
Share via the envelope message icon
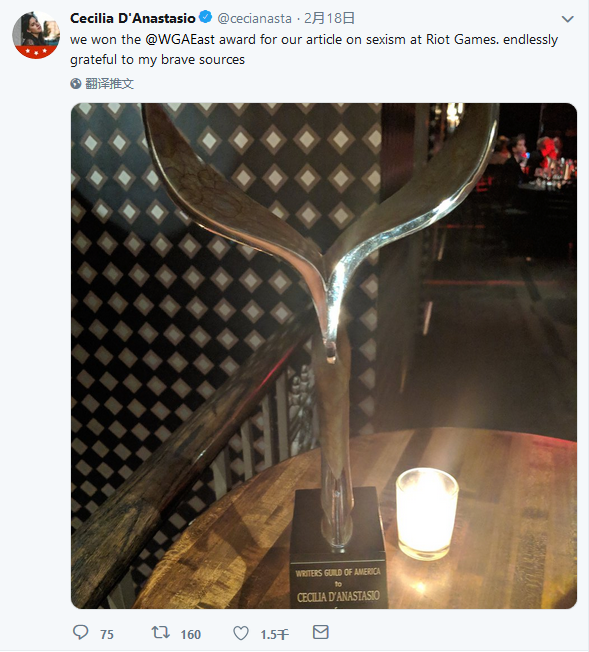[x=321, y=632]
